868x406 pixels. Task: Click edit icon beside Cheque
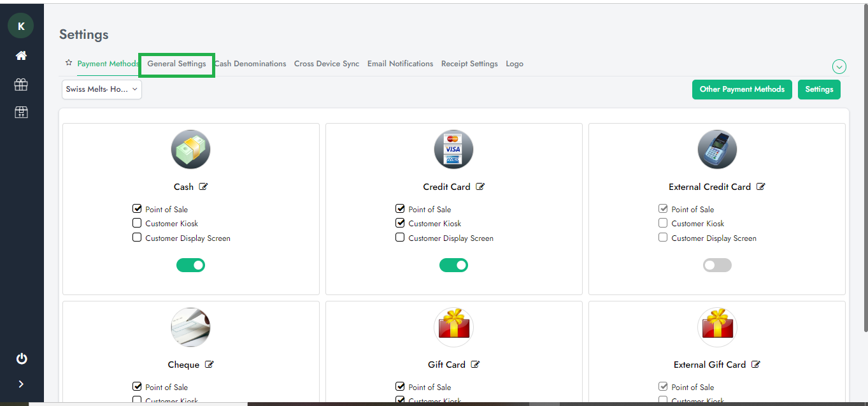[x=210, y=365]
